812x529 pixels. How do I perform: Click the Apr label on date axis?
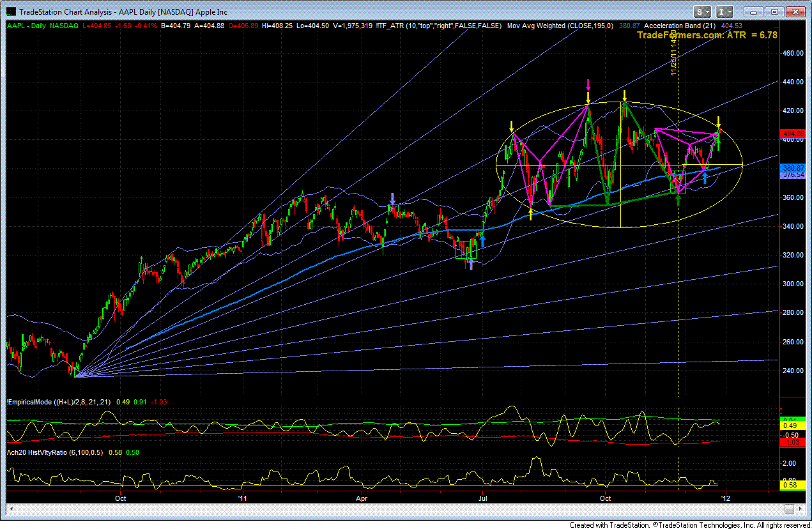point(362,497)
